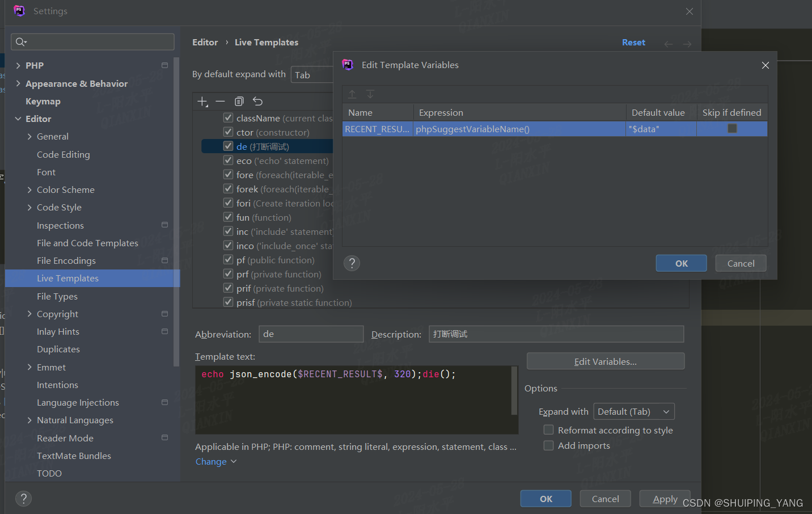This screenshot has height=514, width=812.
Task: Click the project-level icon beside Language Injections
Action: pyautogui.click(x=165, y=402)
